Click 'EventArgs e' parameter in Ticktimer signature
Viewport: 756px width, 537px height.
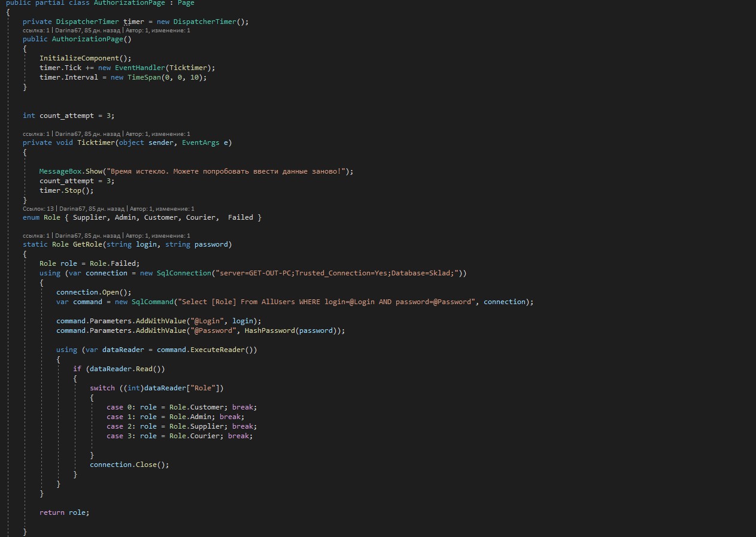coord(205,142)
